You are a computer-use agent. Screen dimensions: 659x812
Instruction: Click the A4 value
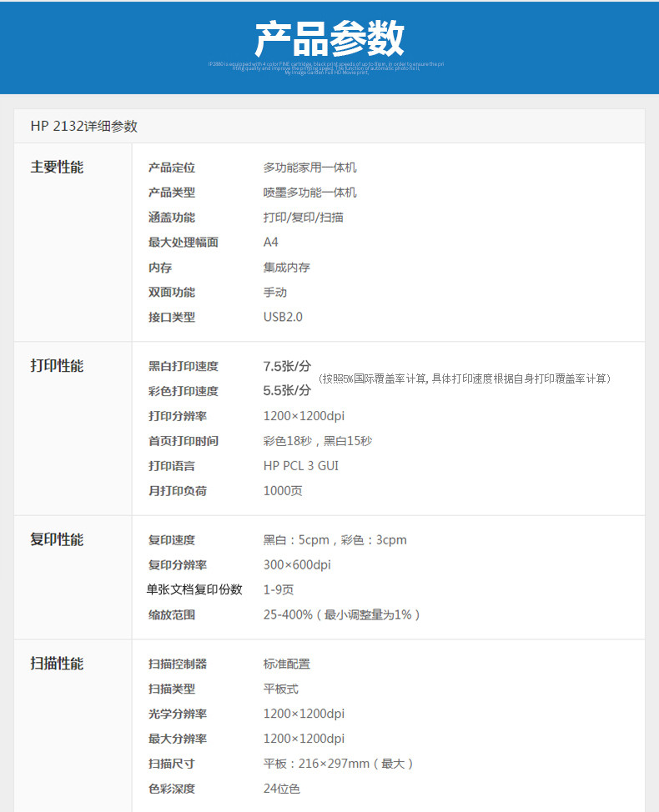click(x=270, y=242)
